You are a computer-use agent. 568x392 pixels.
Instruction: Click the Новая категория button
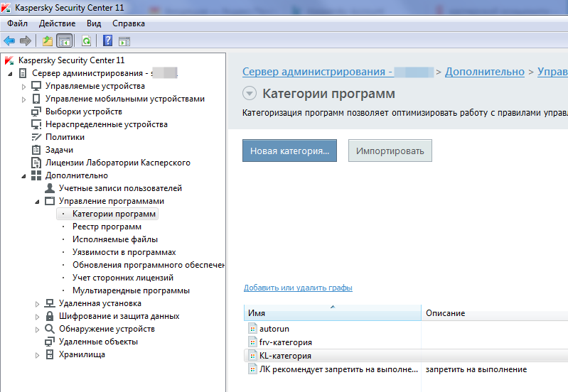[x=290, y=151]
